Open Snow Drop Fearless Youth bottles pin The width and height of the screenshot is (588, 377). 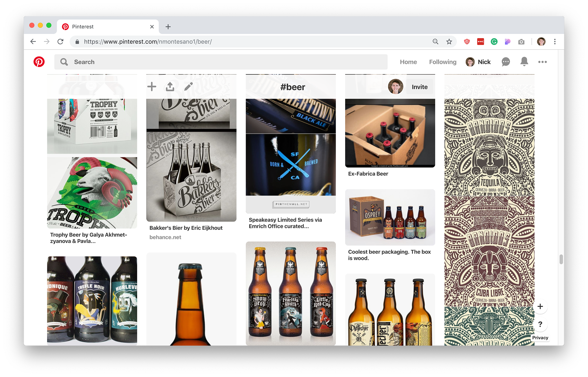291,293
